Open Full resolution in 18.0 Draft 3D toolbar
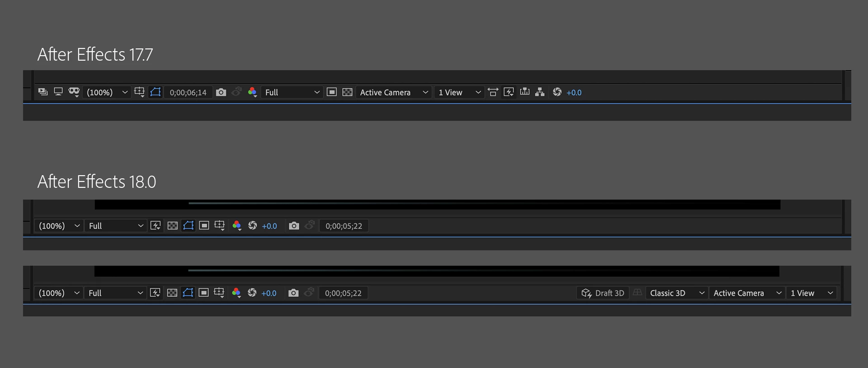Screen dimensions: 868x368 pyautogui.click(x=115, y=293)
